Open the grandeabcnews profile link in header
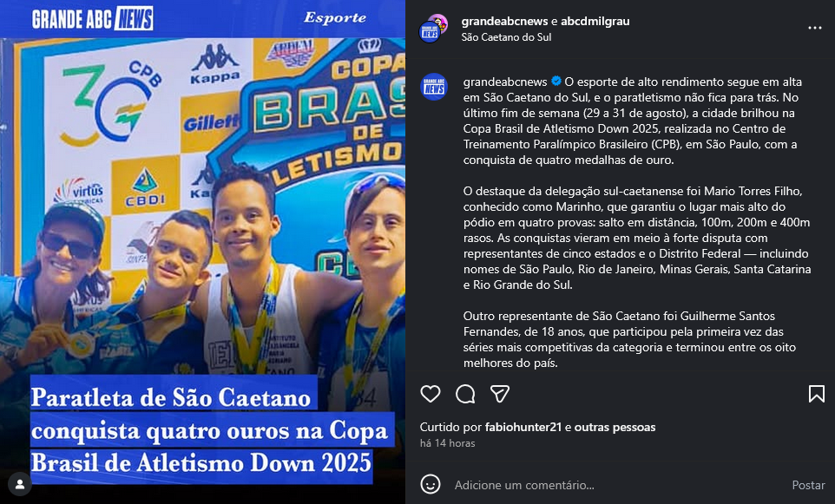 (x=504, y=22)
